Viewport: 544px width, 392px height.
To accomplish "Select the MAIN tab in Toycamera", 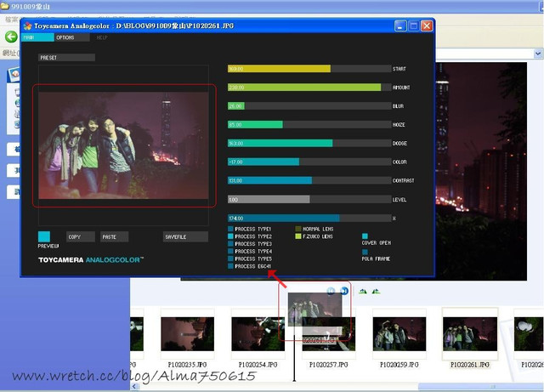I will [x=37, y=37].
